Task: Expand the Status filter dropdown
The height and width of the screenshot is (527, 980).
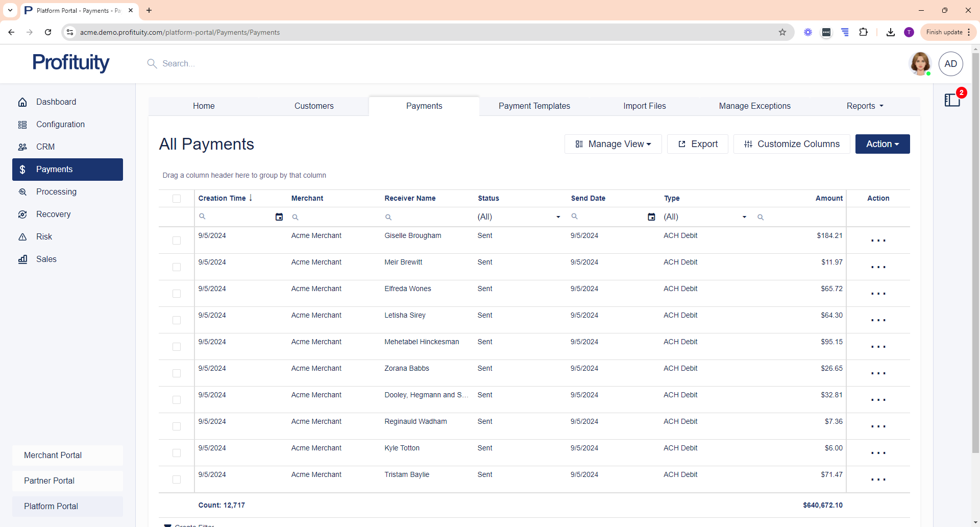Action: point(558,217)
